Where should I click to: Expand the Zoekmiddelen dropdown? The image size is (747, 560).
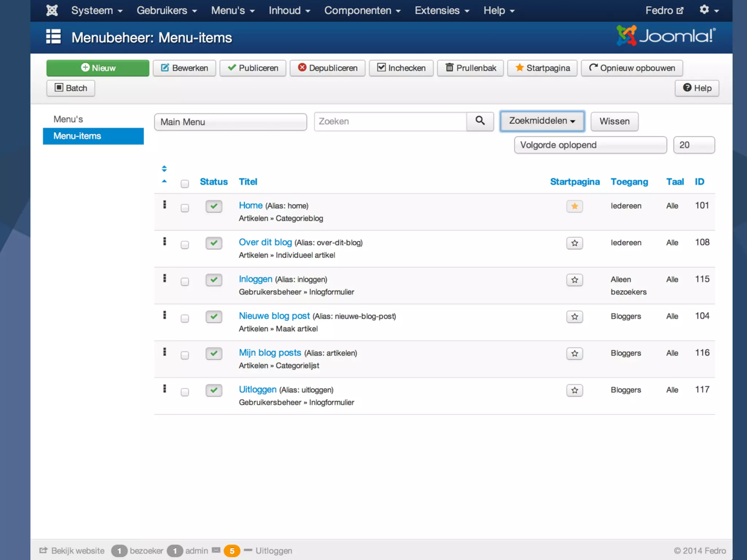click(542, 121)
